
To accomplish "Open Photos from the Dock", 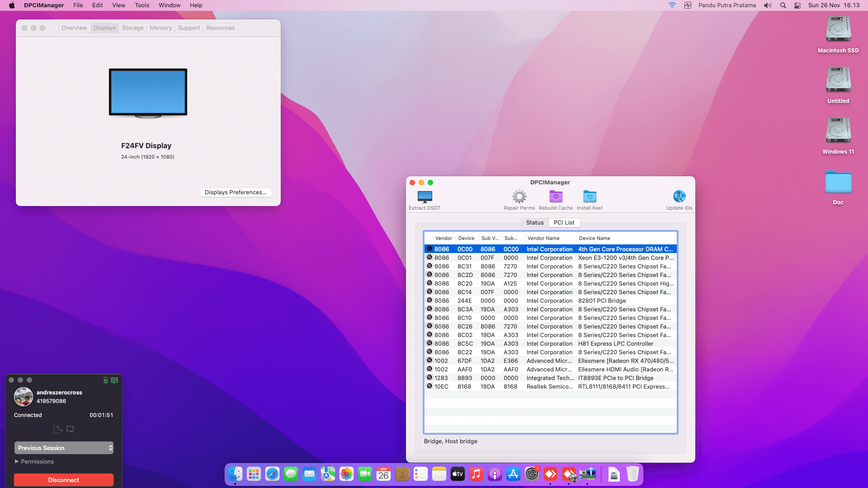I will click(346, 474).
